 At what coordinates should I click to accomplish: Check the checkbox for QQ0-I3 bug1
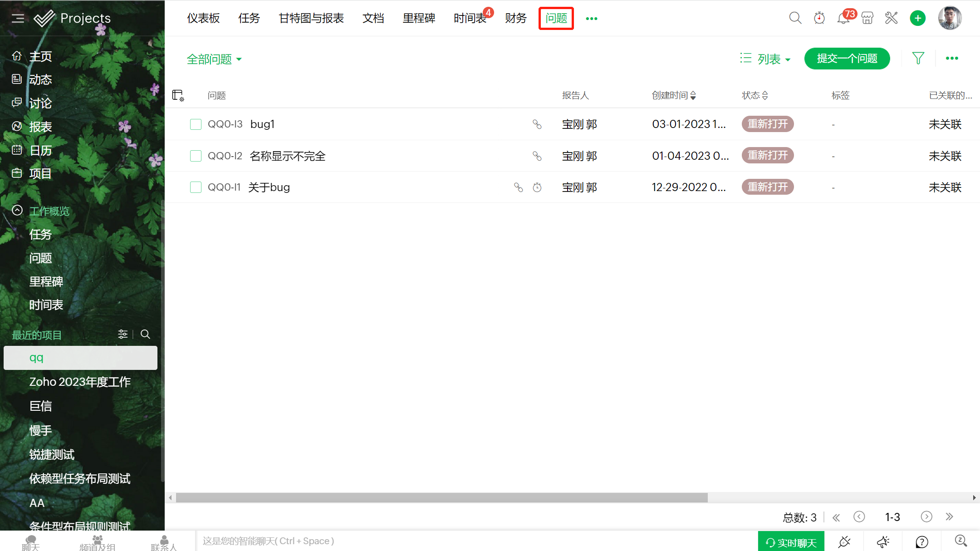pos(196,124)
